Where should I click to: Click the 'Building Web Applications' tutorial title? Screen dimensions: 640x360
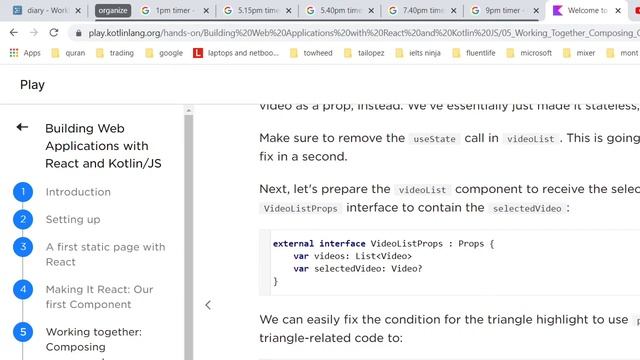point(103,146)
